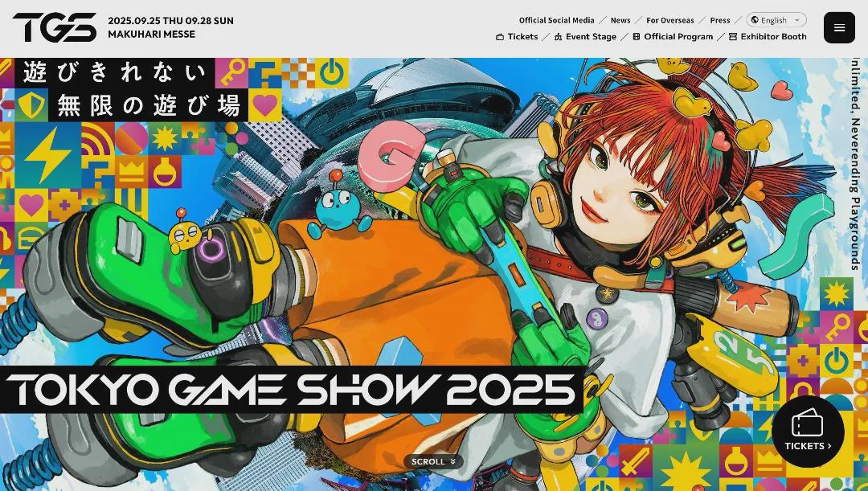Open the Event Stage page

click(591, 37)
